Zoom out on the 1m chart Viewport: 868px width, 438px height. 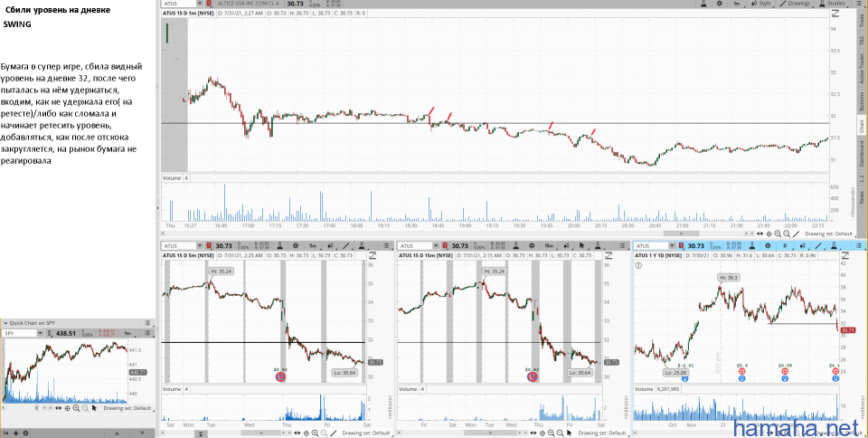coord(787,233)
